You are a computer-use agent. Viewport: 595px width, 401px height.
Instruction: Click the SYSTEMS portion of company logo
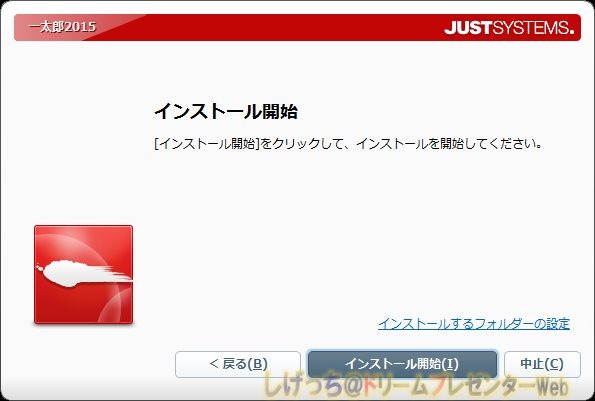(x=534, y=28)
